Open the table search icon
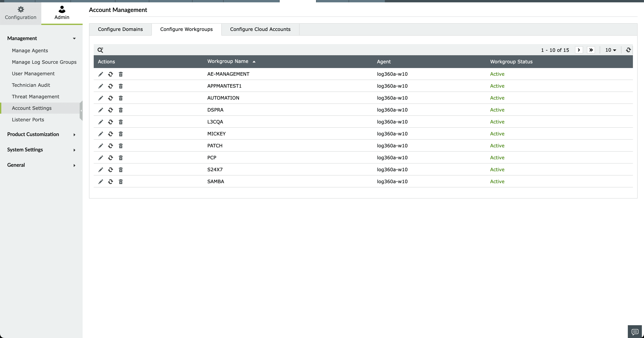This screenshot has height=338, width=644. [x=100, y=50]
